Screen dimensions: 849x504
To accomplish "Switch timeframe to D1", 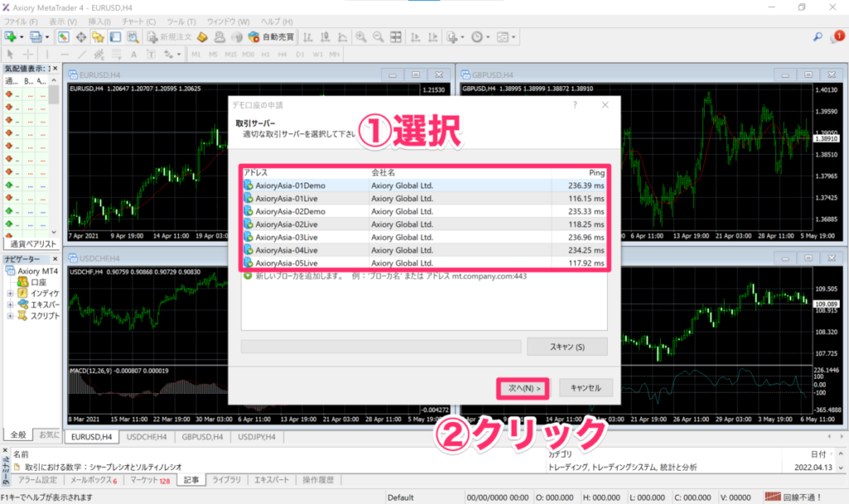I will tap(300, 54).
